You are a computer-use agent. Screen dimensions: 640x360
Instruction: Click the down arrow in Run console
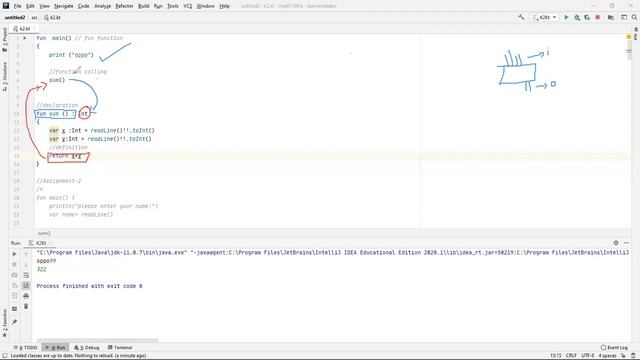tap(26, 264)
